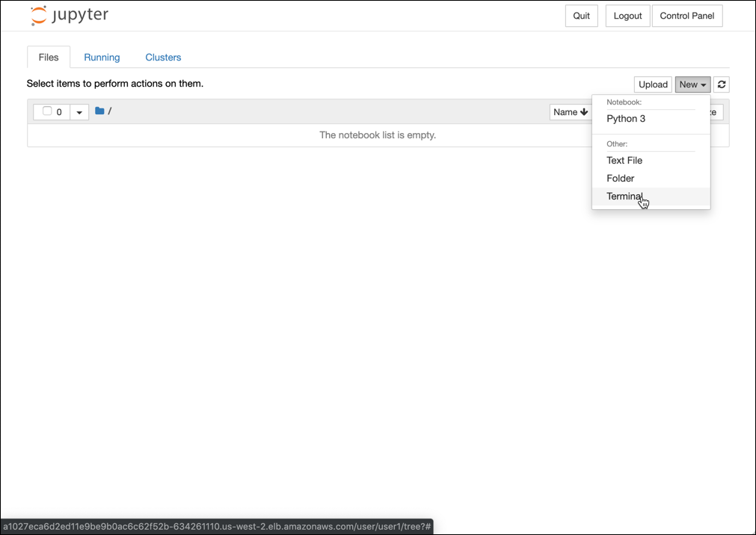Open the Running tab

point(102,58)
